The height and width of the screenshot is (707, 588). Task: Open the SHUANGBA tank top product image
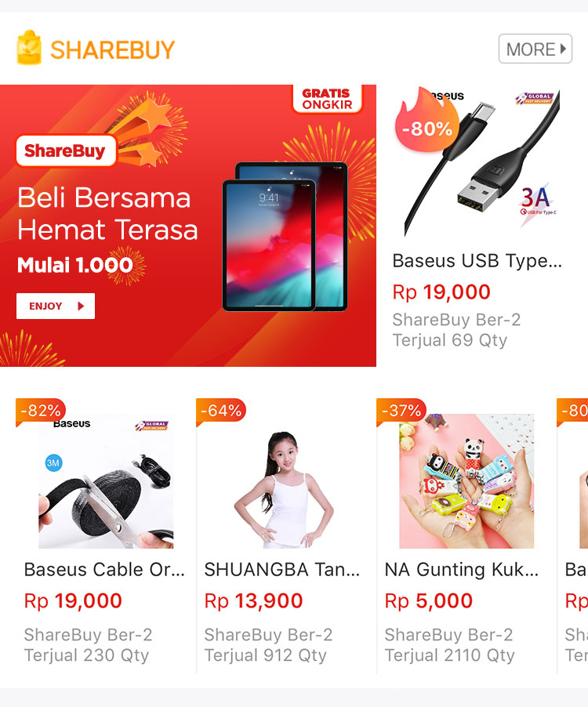[x=286, y=481]
